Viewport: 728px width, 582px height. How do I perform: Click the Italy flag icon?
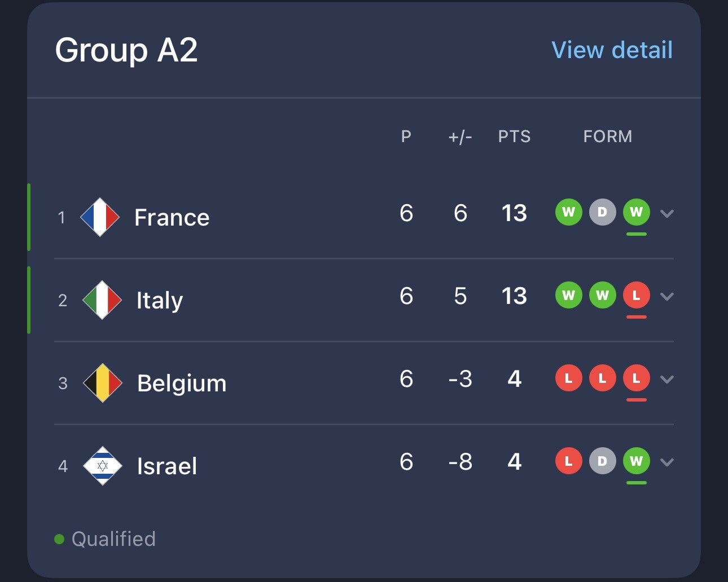(x=102, y=300)
